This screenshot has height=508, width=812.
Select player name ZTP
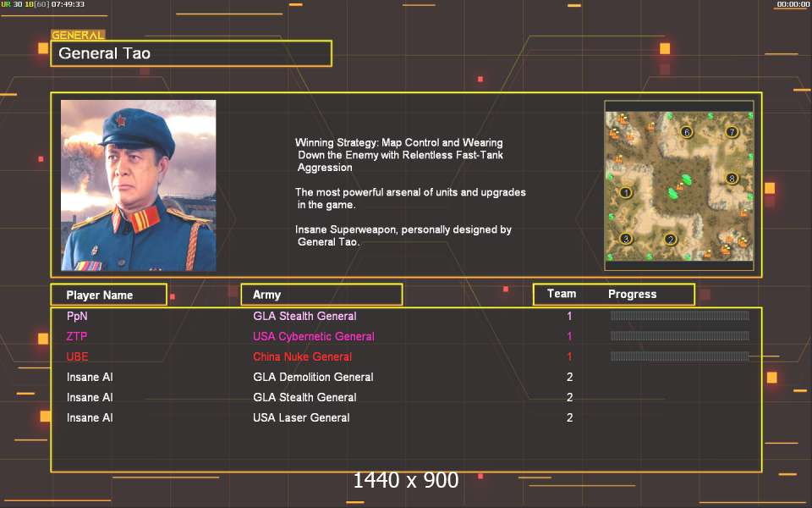coord(77,336)
